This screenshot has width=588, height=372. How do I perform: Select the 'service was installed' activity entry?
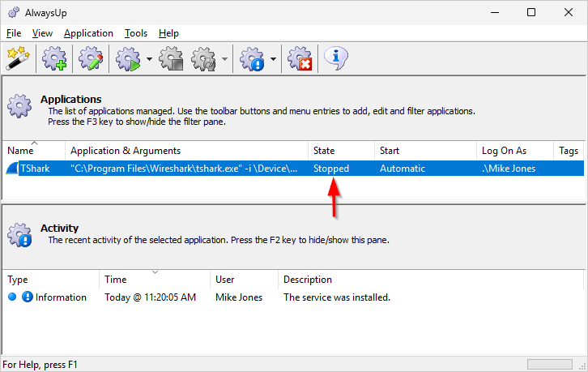click(336, 297)
